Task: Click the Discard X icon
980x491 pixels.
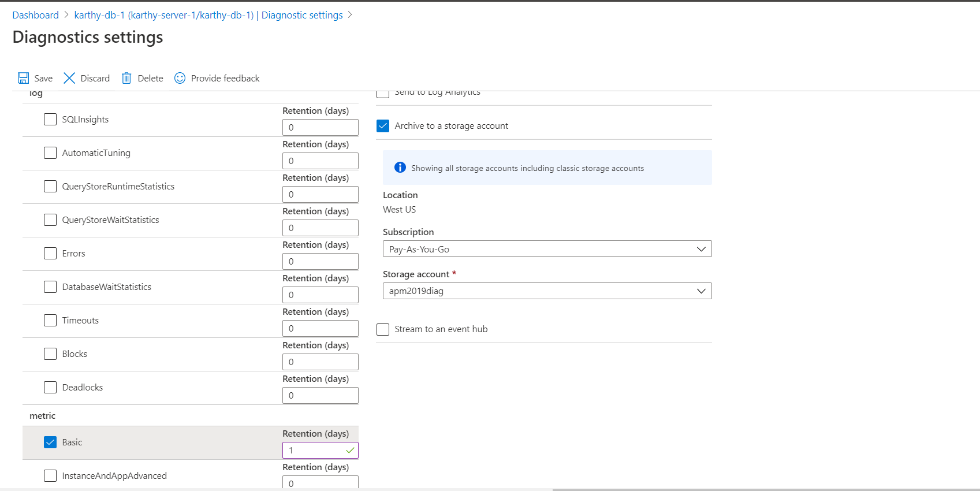Action: click(69, 78)
